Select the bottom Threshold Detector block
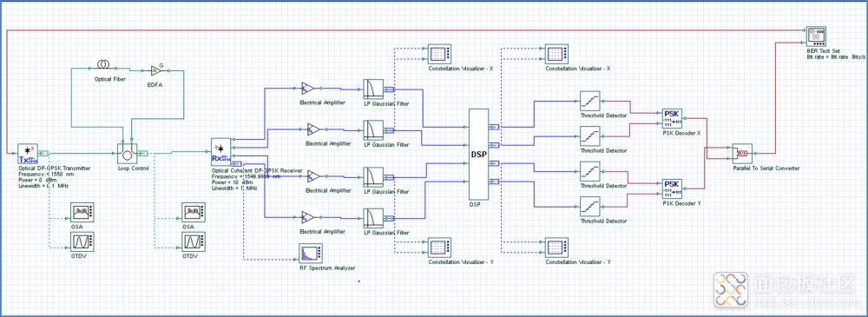 tap(589, 207)
